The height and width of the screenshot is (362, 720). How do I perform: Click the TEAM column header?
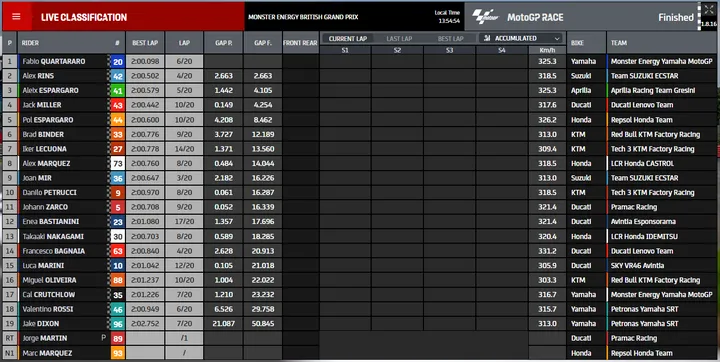[x=619, y=43]
